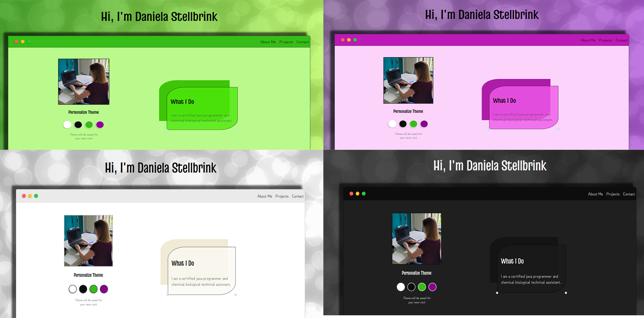Click the profile photo on green page

coord(84,81)
